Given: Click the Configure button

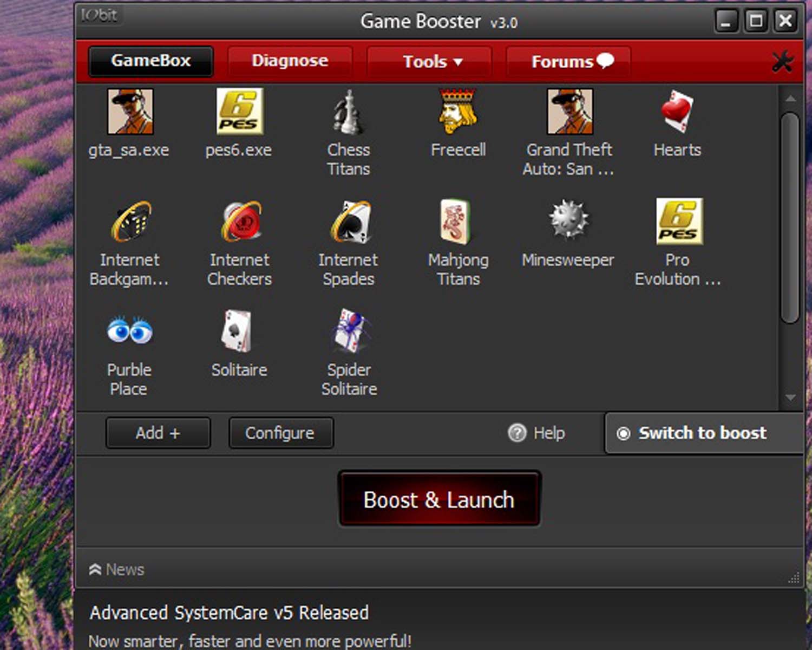Looking at the screenshot, I should coord(280,433).
